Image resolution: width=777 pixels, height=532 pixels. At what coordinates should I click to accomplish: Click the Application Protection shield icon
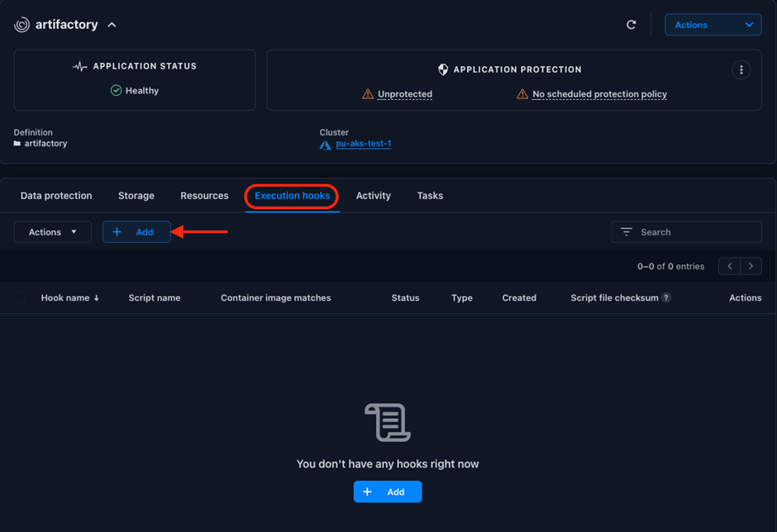pyautogui.click(x=443, y=70)
